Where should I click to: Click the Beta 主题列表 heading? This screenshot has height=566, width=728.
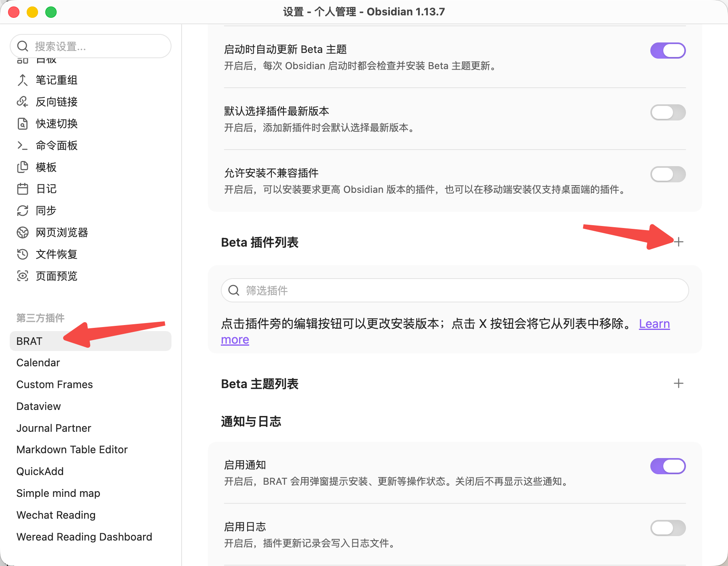(x=260, y=384)
